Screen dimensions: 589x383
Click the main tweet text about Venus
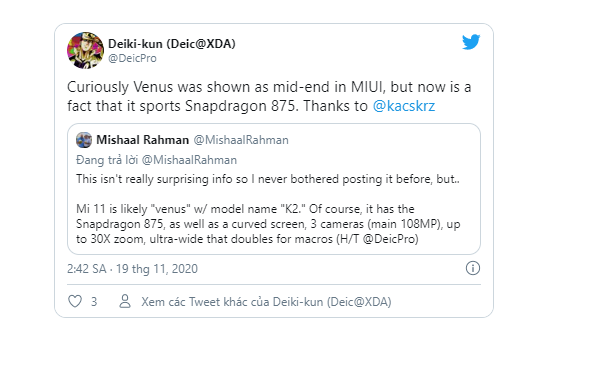(x=269, y=97)
